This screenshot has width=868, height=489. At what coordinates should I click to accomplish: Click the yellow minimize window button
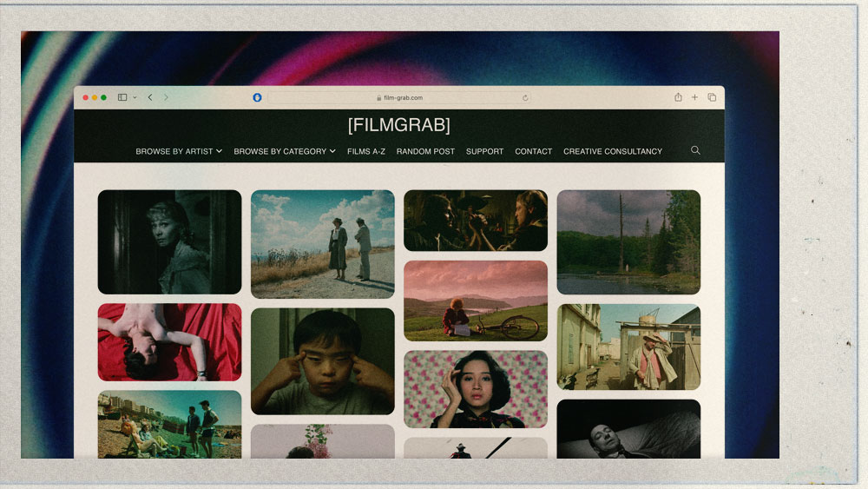95,97
